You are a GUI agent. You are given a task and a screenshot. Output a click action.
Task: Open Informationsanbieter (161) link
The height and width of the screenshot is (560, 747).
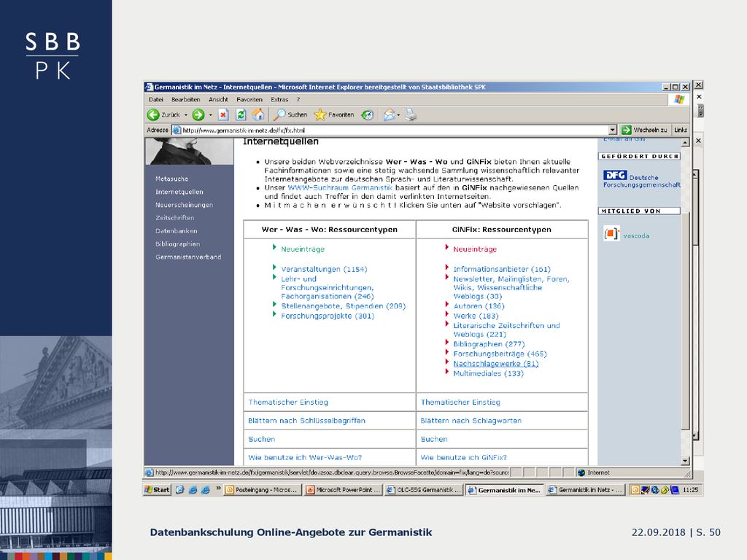[502, 269]
